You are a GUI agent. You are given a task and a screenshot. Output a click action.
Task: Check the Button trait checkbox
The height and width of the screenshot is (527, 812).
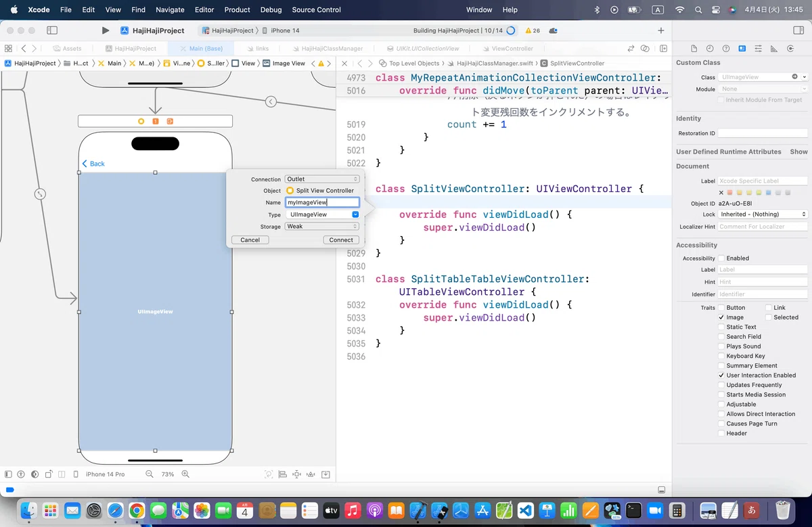[721, 308]
